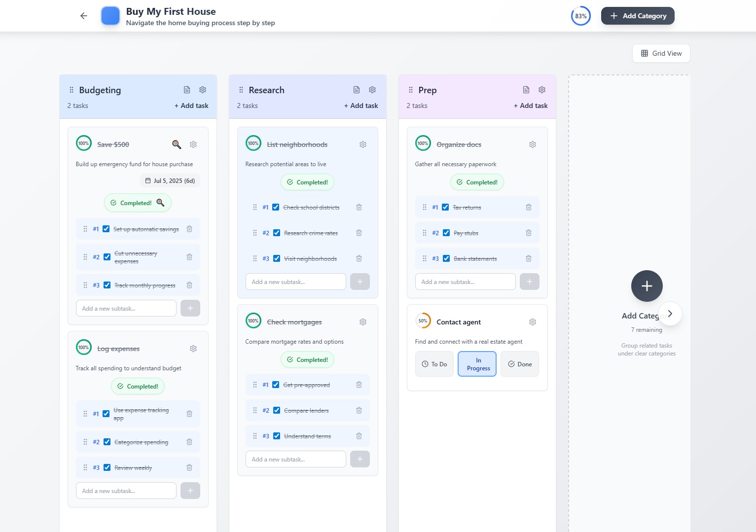Delete Cut unnecessary expenses subtask

click(x=189, y=257)
